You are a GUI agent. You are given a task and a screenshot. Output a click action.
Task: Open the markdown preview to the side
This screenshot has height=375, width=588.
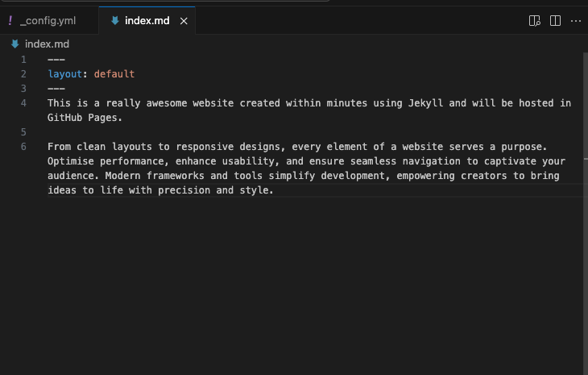(x=534, y=21)
